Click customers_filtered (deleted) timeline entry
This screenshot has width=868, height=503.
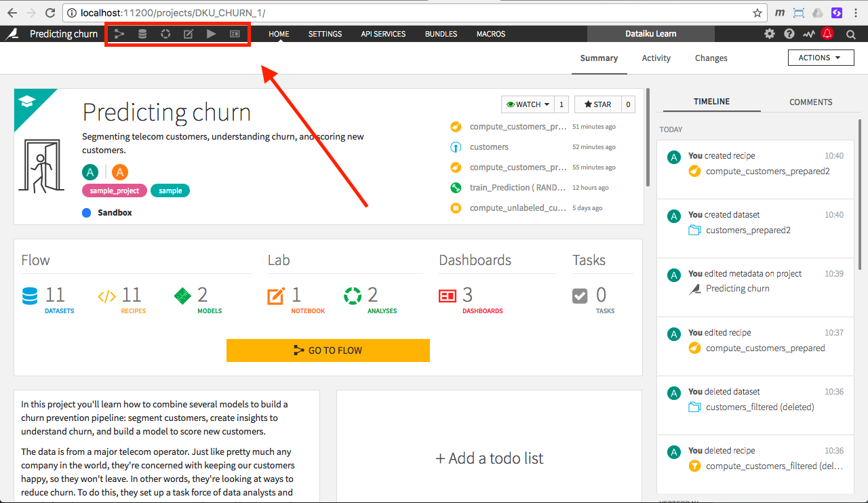tap(759, 407)
